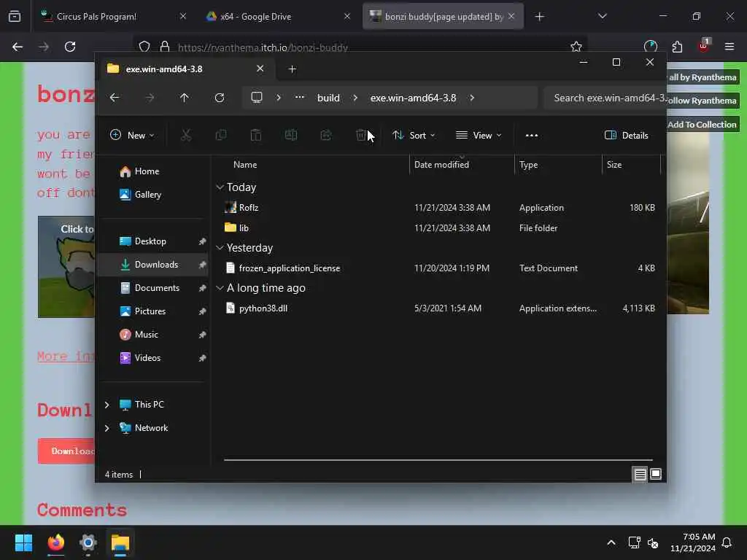Sort by Name column header
The image size is (747, 560).
point(245,165)
